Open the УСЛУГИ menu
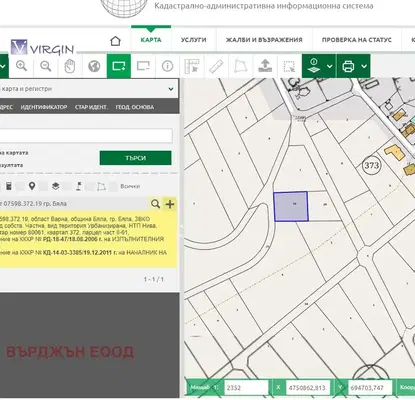This screenshot has width=415, height=400. click(194, 40)
